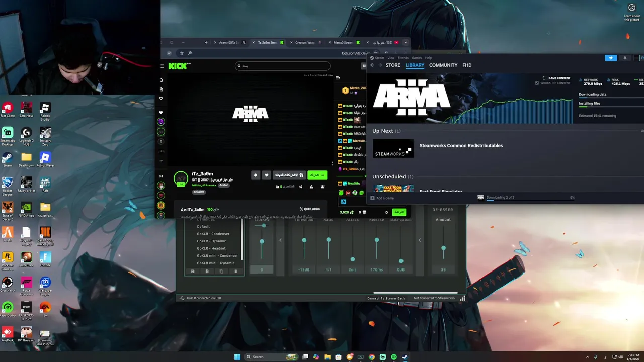Open the Wallpaper Engine shortcut
This screenshot has width=644, height=362.
pos(45,286)
